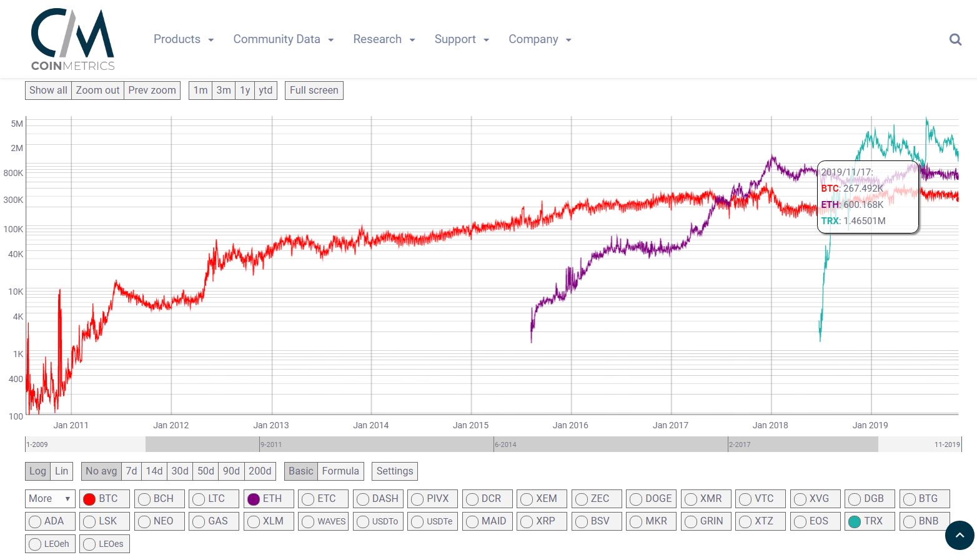Enable the ETC series
This screenshot has width=977, height=560.
(x=323, y=499)
